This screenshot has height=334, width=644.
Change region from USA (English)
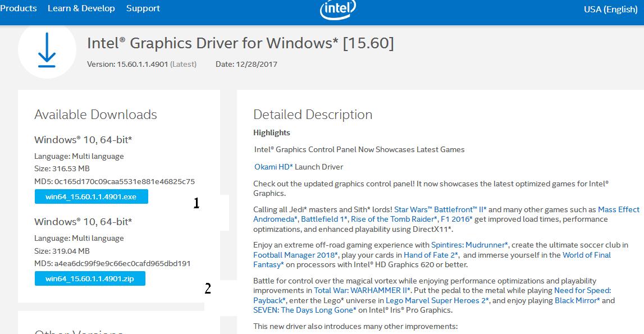point(610,9)
